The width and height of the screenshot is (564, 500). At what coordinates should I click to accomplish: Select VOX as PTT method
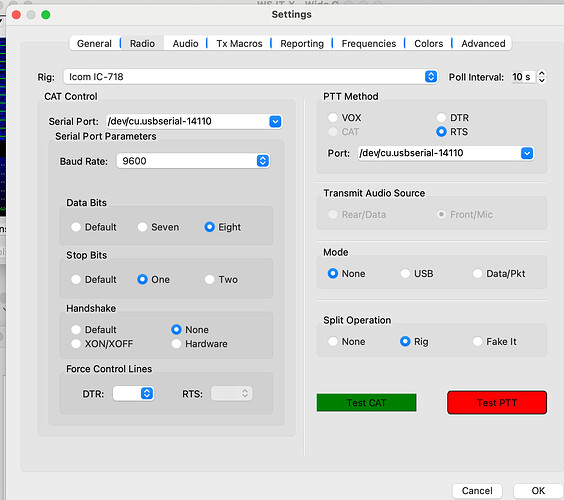coord(345,118)
